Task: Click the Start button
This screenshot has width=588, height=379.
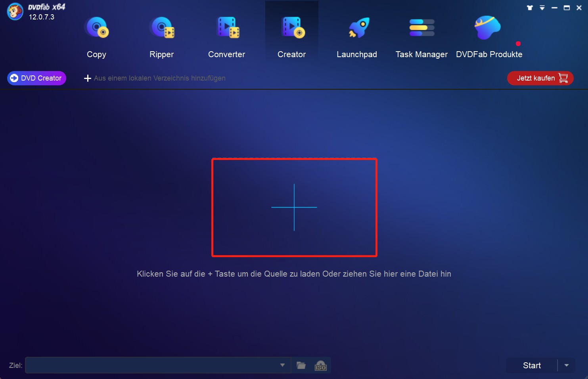Action: coord(532,366)
